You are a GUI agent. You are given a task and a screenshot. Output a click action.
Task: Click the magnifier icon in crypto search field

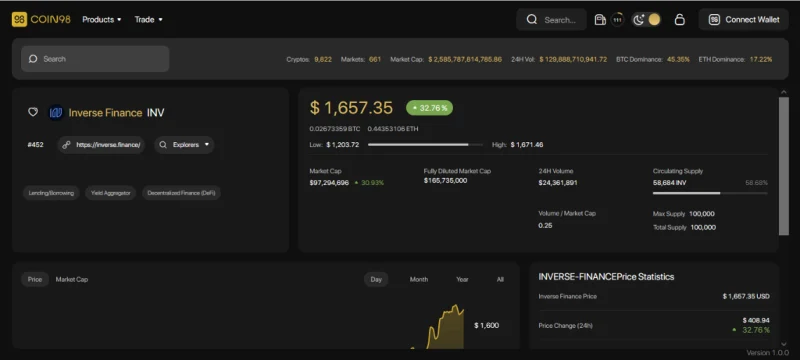click(x=33, y=59)
